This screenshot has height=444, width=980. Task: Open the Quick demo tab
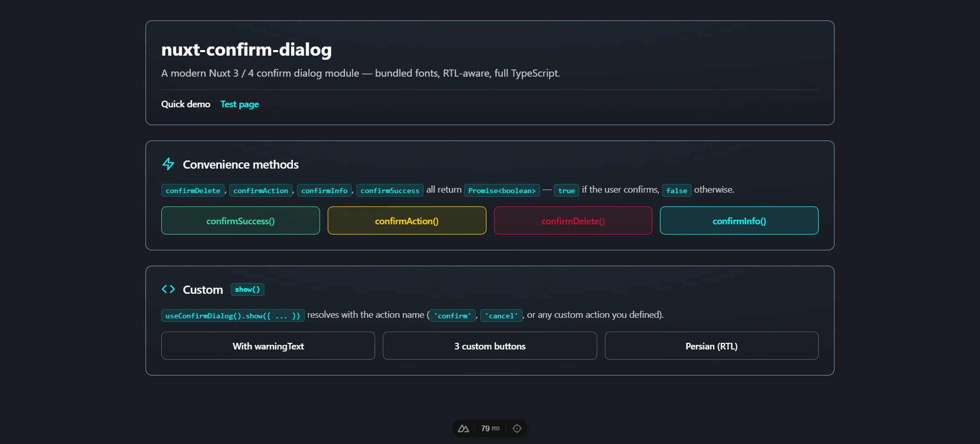(x=186, y=104)
